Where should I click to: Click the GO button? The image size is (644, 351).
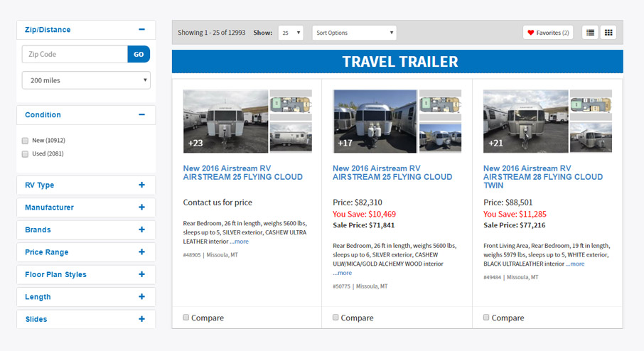139,54
